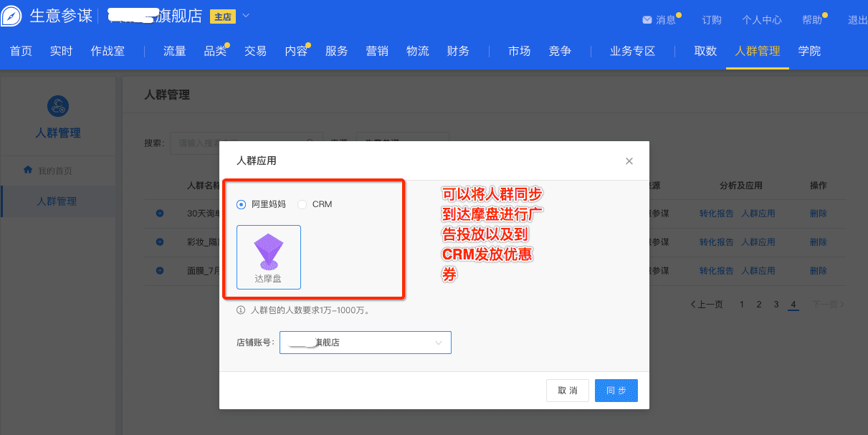Open the 店铺账号 dropdown
Image resolution: width=868 pixels, height=435 pixels.
tap(366, 343)
